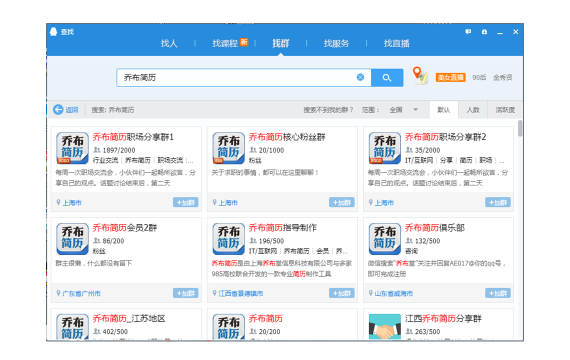
Task: Sort results by 人数
Action: coord(473,110)
